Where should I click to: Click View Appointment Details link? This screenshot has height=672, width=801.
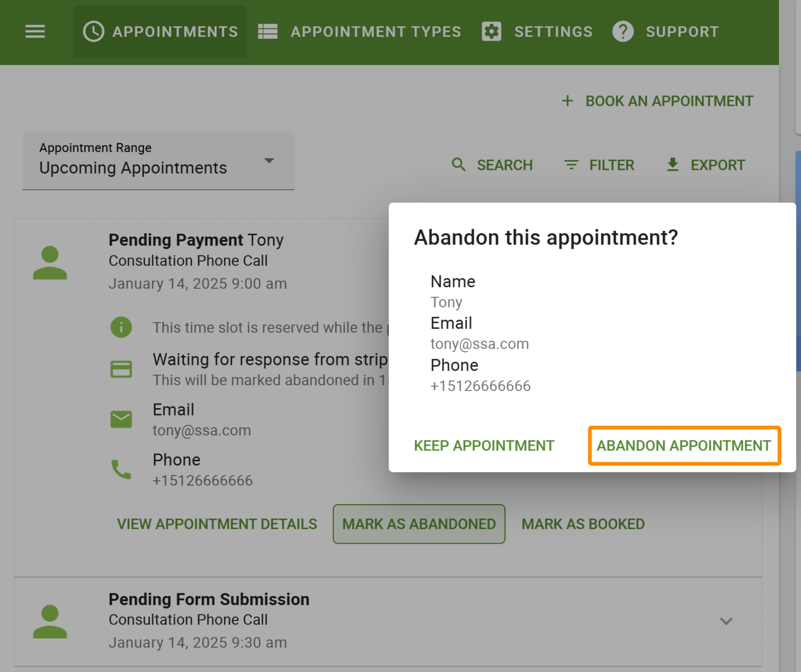tap(217, 524)
